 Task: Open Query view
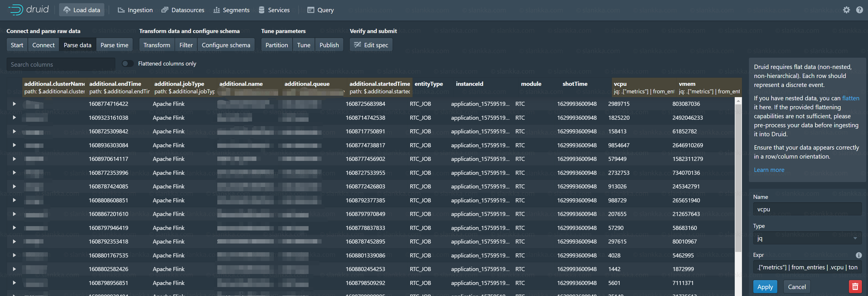pos(320,10)
